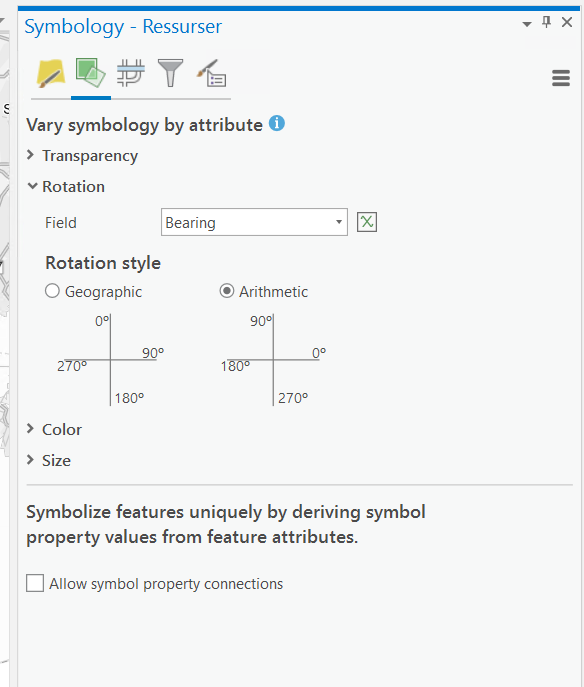Close the Symbology pane
584x687 pixels.
pyautogui.click(x=567, y=22)
